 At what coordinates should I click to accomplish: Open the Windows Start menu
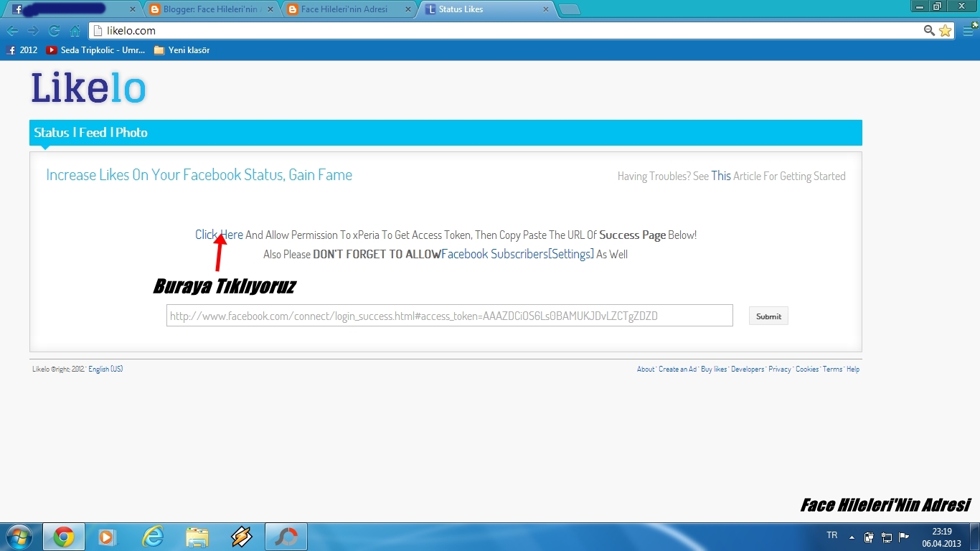[19, 537]
